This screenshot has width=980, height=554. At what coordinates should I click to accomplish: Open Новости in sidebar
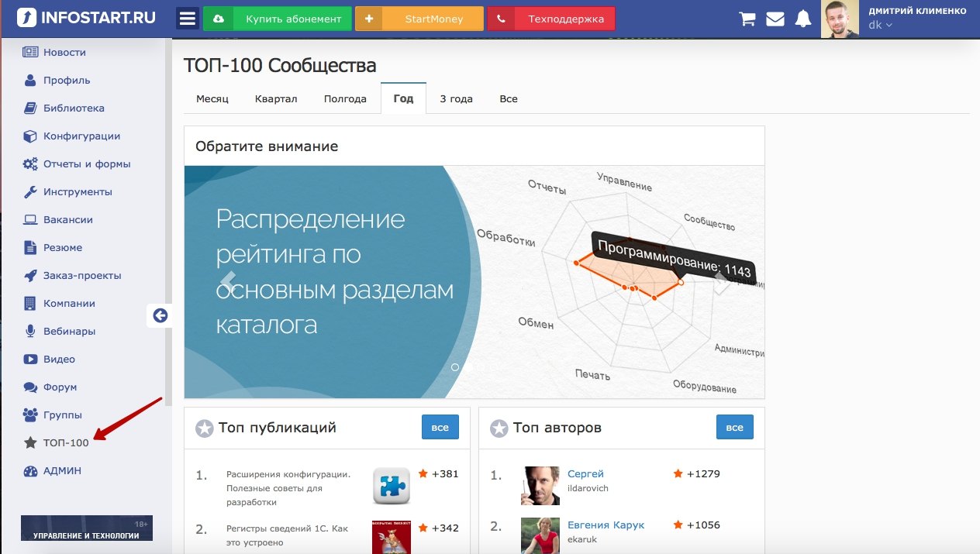click(x=64, y=52)
